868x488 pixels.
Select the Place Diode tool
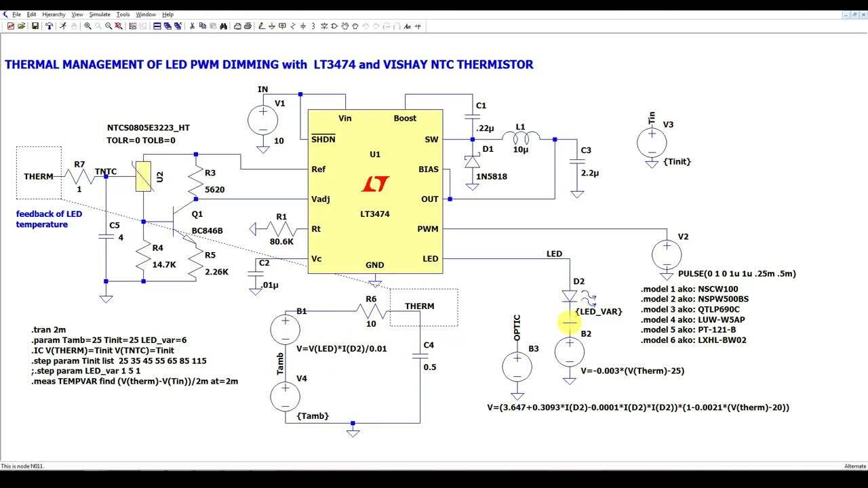tap(324, 26)
